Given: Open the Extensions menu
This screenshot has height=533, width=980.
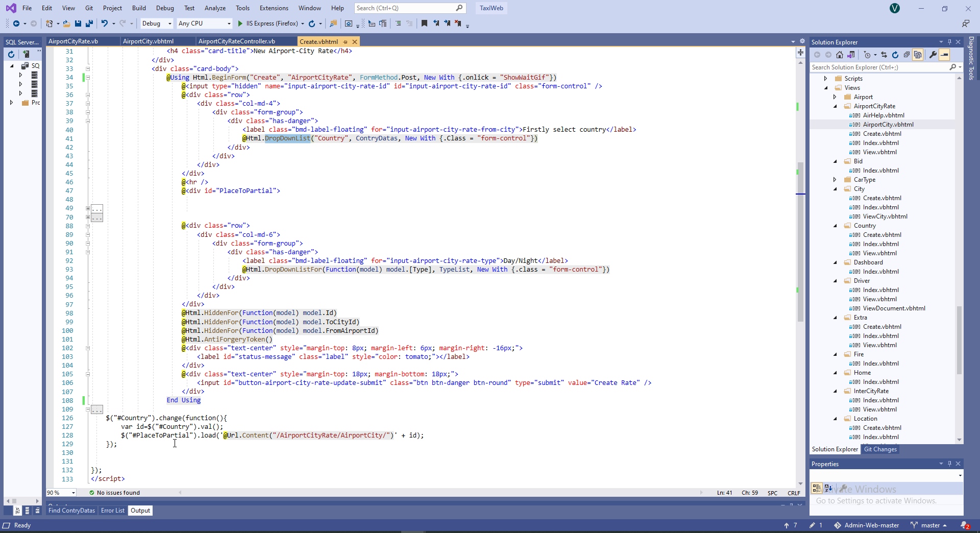Looking at the screenshot, I should click(274, 8).
